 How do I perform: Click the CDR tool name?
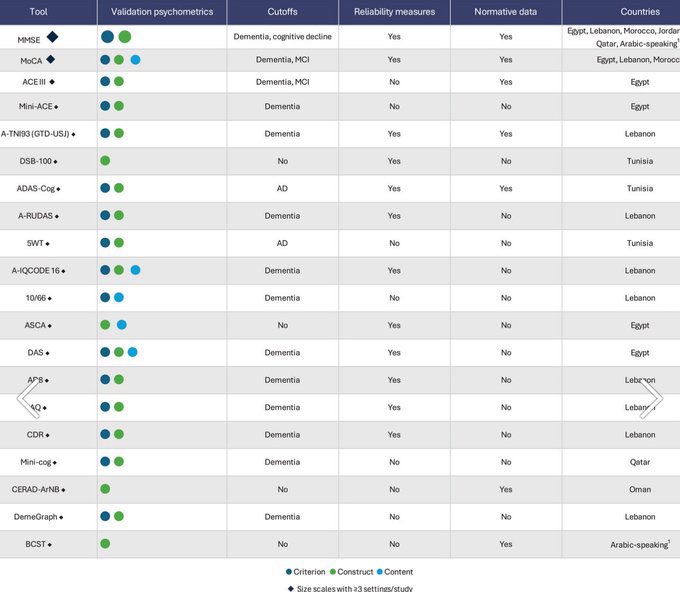point(35,435)
